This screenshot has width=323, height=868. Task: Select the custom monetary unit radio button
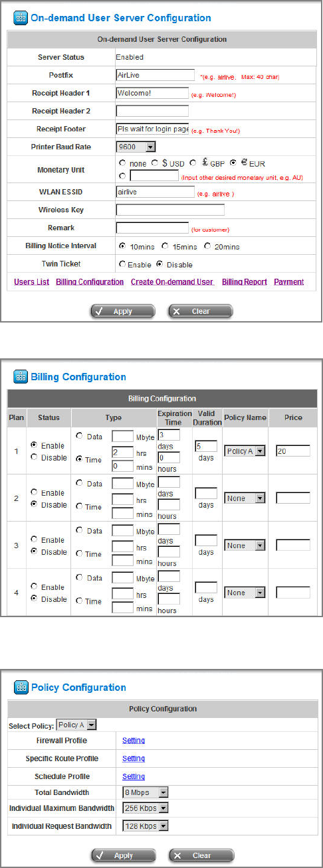pos(122,177)
